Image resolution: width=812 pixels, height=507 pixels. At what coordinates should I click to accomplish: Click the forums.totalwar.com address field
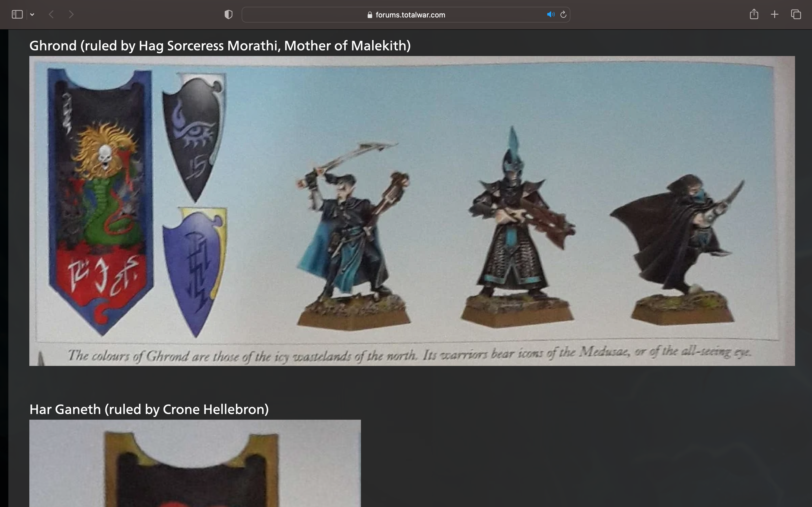coord(410,15)
